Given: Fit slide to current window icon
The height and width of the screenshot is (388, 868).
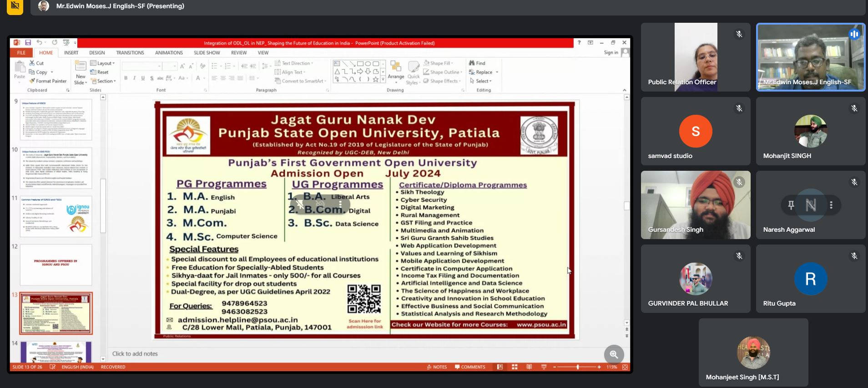Looking at the screenshot, I should [625, 367].
